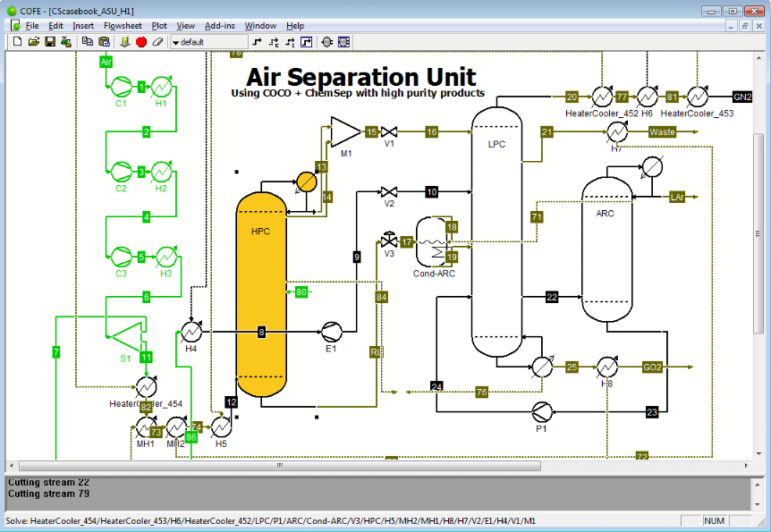Select the eraser icon in toolbar
Viewport: 771px width, 532px height.
[x=157, y=42]
